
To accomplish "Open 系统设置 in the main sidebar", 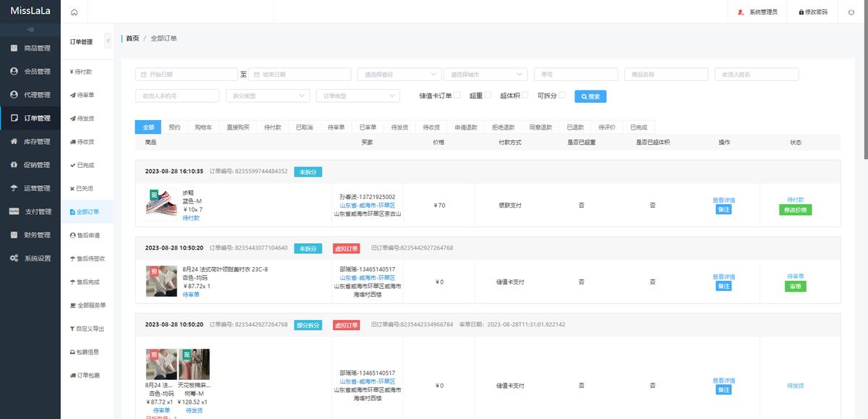I will point(30,258).
